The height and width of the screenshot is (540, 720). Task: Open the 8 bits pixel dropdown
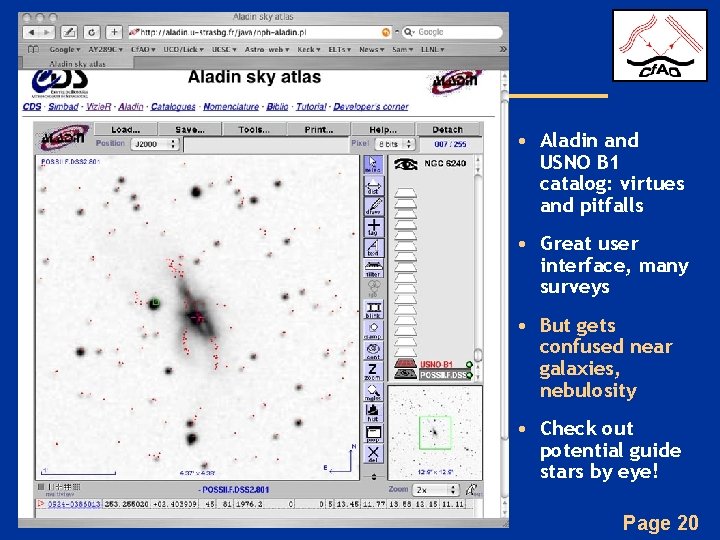(395, 144)
